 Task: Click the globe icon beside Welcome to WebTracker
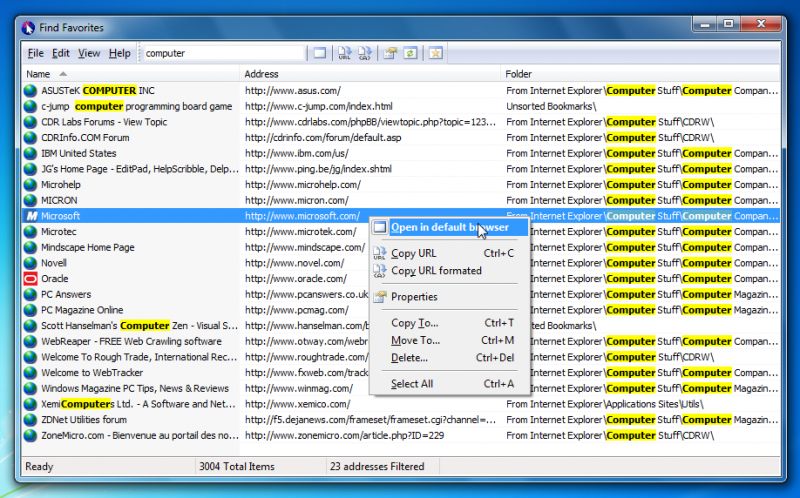point(31,373)
